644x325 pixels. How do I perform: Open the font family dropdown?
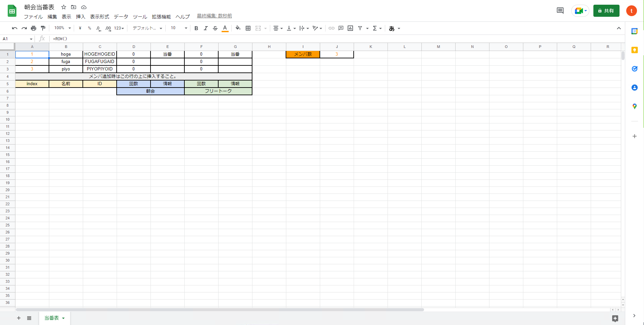pyautogui.click(x=148, y=29)
